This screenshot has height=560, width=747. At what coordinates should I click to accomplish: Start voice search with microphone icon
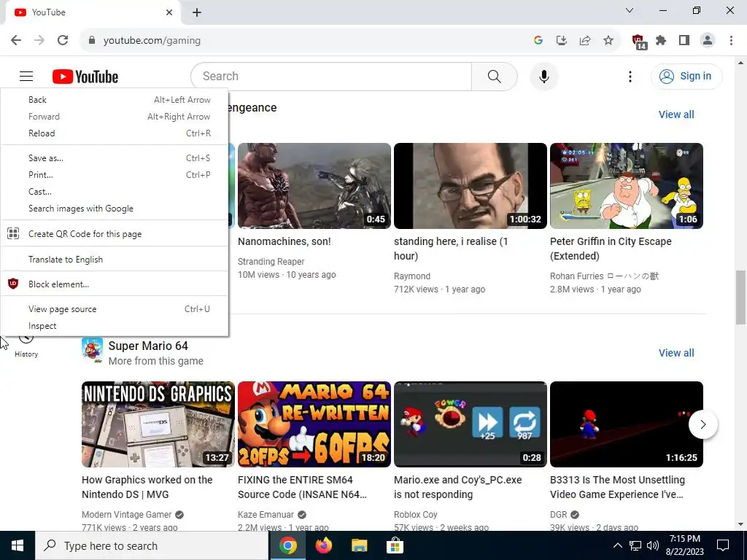543,76
